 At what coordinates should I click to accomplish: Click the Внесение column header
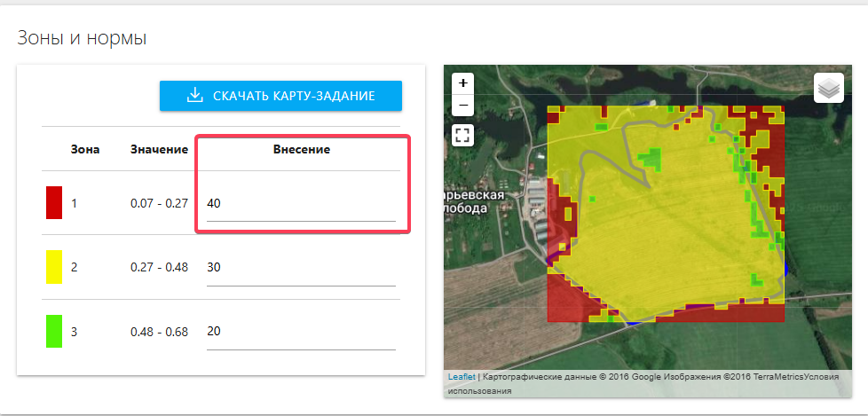pos(301,149)
